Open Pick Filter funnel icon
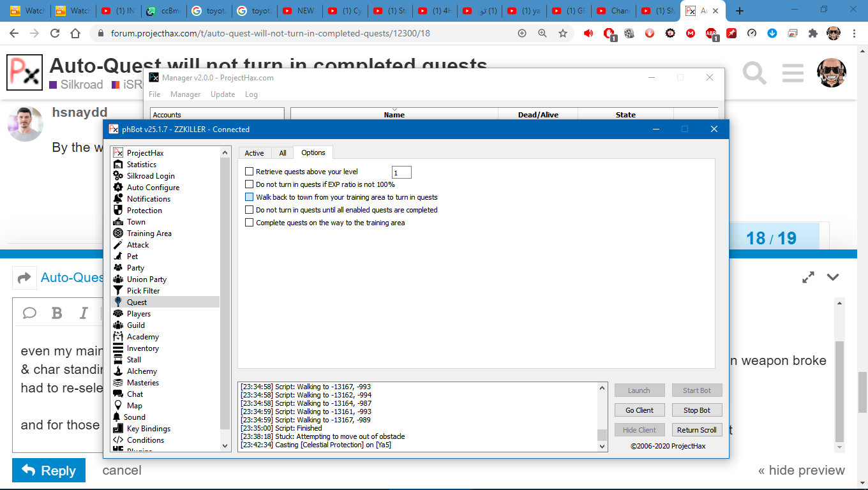Screen dimensions: 868x490 tap(118, 291)
